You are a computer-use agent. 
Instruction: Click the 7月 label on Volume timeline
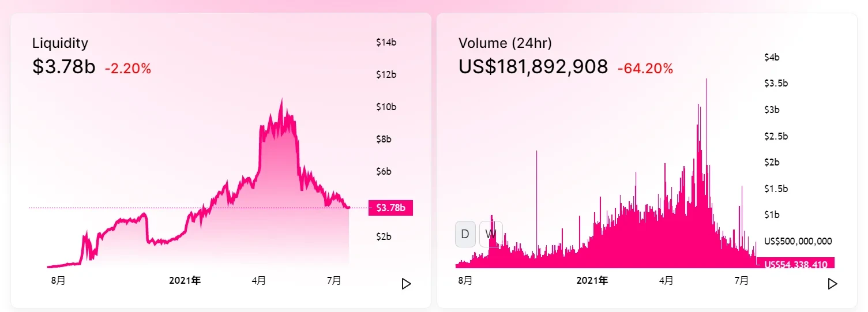[741, 281]
